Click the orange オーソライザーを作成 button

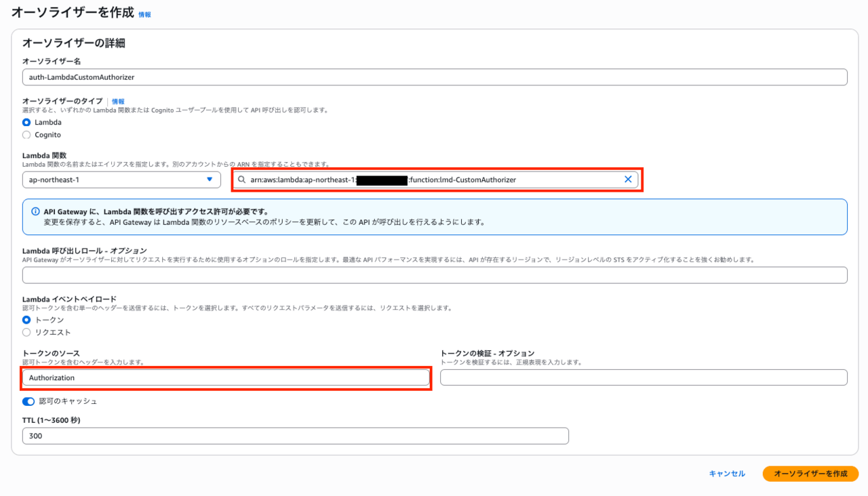pyautogui.click(x=810, y=474)
